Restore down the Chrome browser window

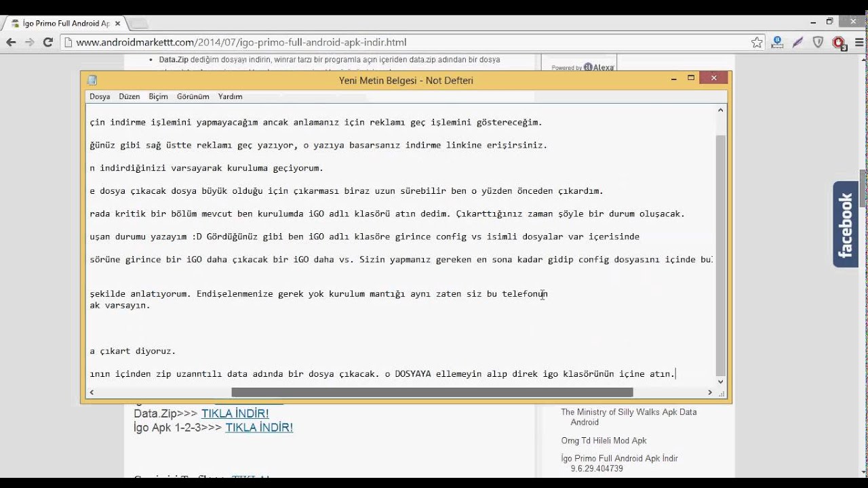(829, 22)
